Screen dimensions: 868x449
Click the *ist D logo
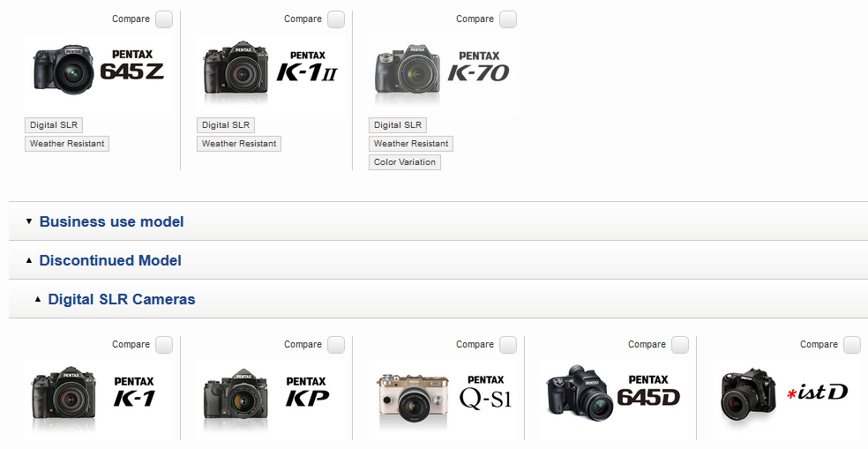pos(817,393)
